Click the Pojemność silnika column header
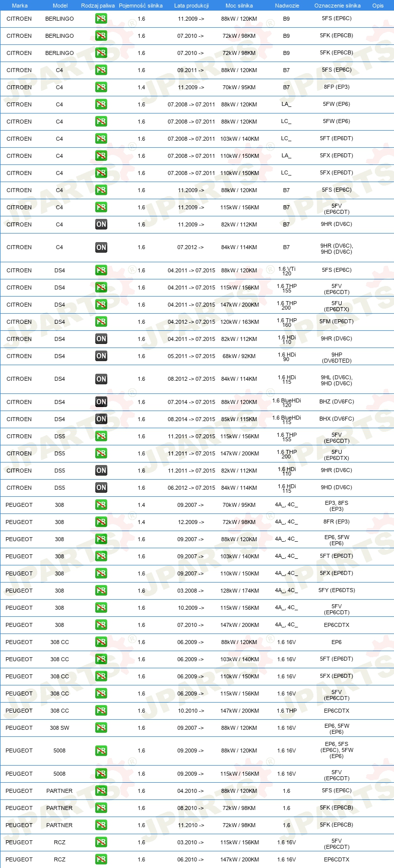Viewport: 394px width, 868px height. pyautogui.click(x=141, y=6)
